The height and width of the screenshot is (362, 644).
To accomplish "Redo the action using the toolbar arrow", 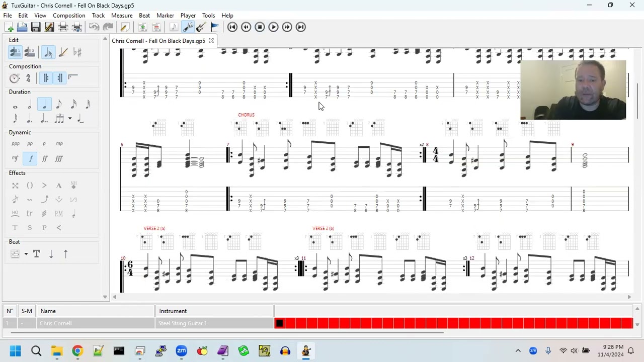I will pos(108,27).
